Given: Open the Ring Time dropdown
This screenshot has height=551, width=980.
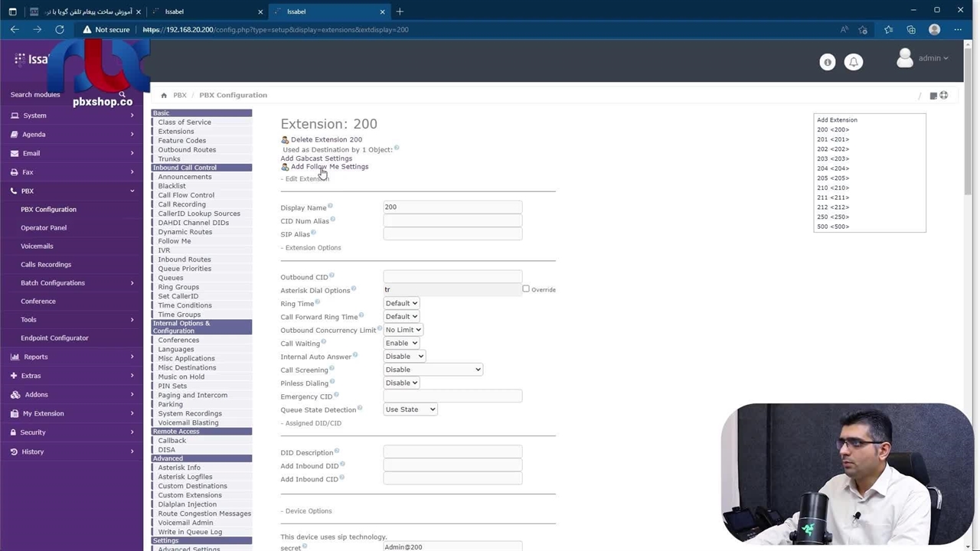Looking at the screenshot, I should (401, 303).
